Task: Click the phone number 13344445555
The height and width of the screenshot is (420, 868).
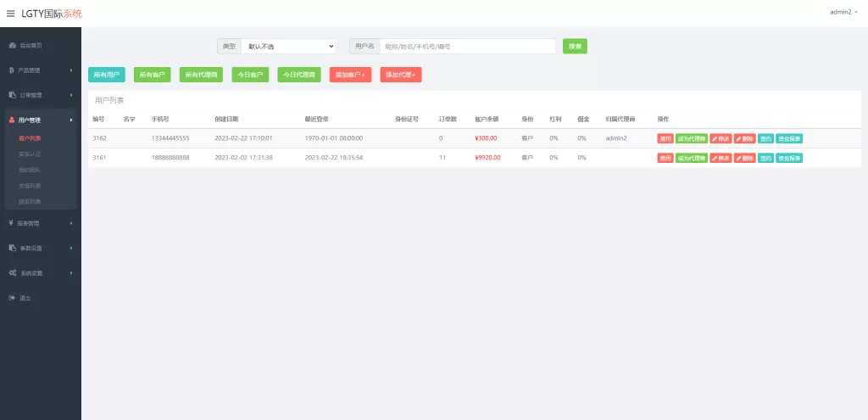Action: click(x=170, y=138)
